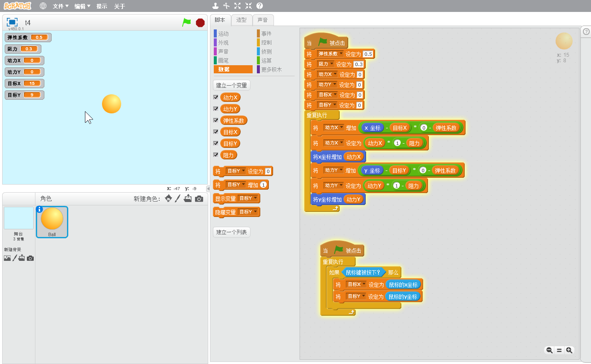Open 目标Y dropdown in 隐藏变量 block
Screen dimensions: 591x364
[x=255, y=212]
